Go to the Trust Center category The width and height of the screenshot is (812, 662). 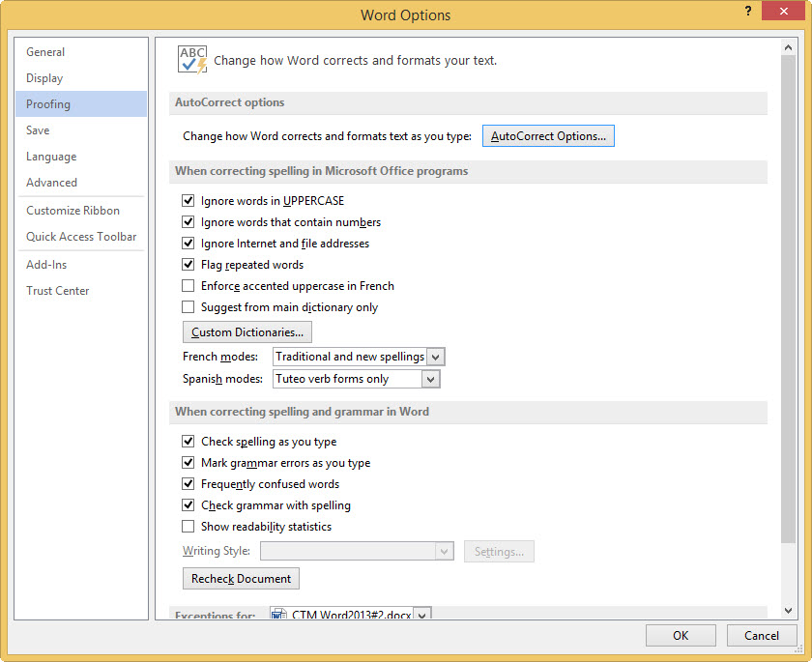[58, 291]
